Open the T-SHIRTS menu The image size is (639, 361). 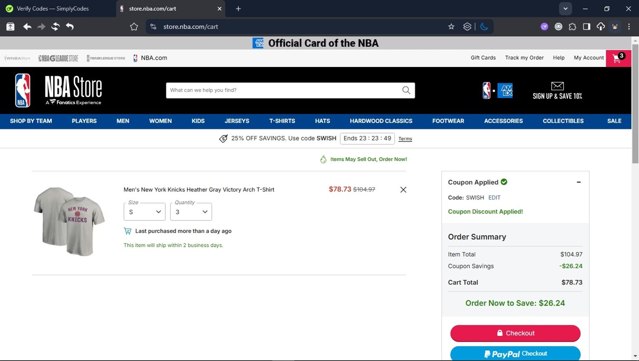(282, 121)
